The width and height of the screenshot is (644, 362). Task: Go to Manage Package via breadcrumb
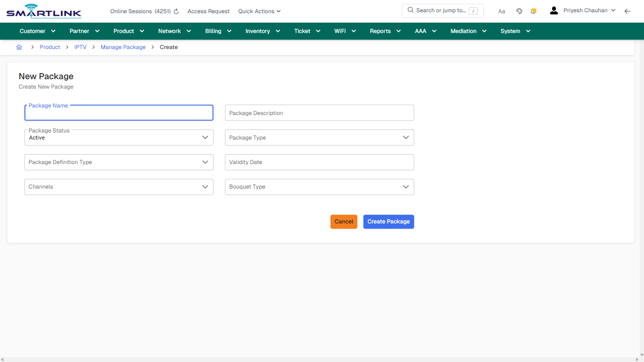123,47
